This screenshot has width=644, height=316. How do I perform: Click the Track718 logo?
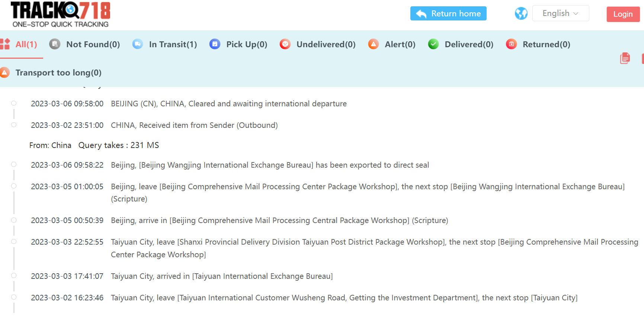click(x=60, y=14)
